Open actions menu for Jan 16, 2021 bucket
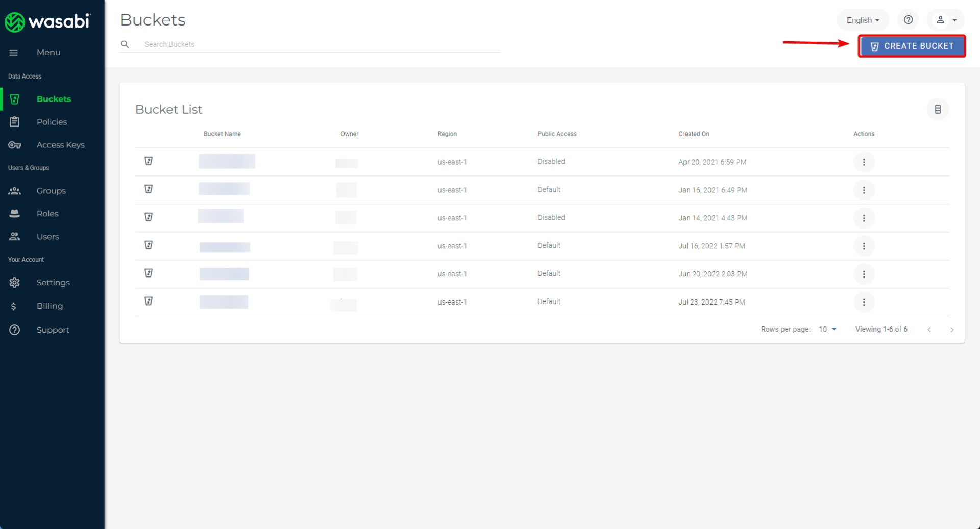Image resolution: width=980 pixels, height=529 pixels. coord(864,190)
